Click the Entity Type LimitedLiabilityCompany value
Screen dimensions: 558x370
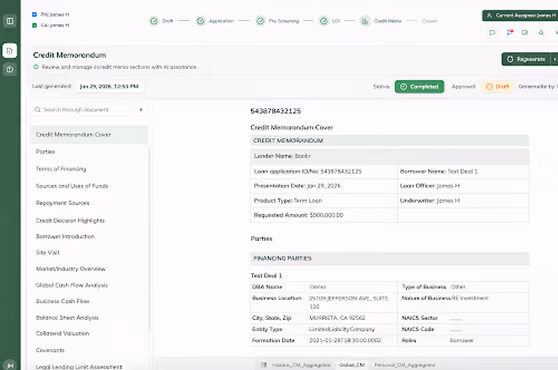[342, 329]
